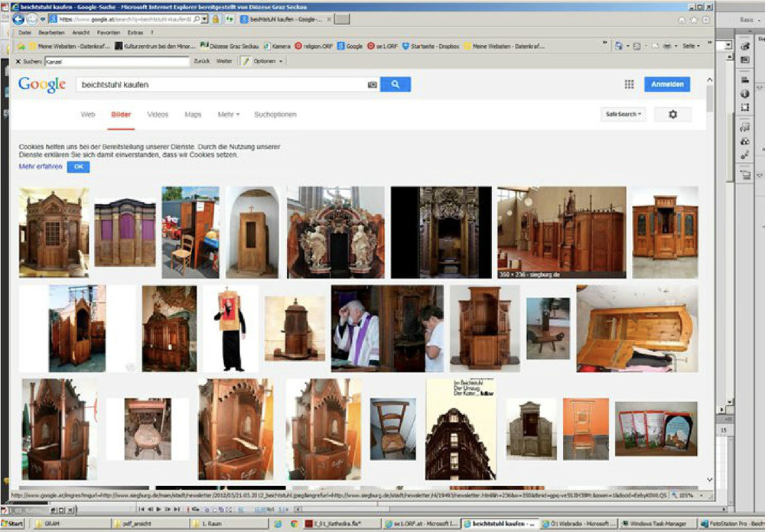Click the Internet Explorer back arrow
Screen dimensions: 765x532
click(x=18, y=19)
